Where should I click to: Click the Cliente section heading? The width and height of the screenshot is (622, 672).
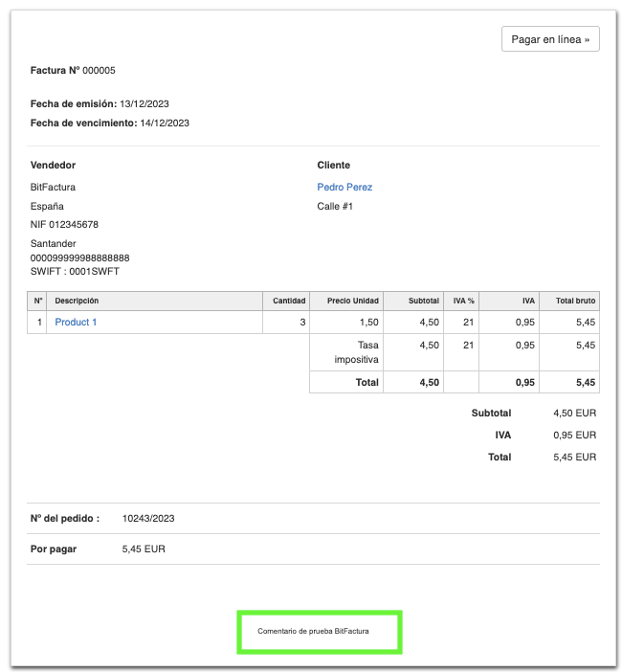point(333,166)
